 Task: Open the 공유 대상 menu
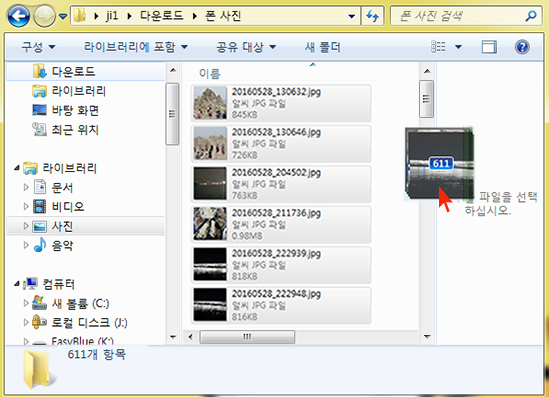pyautogui.click(x=246, y=47)
